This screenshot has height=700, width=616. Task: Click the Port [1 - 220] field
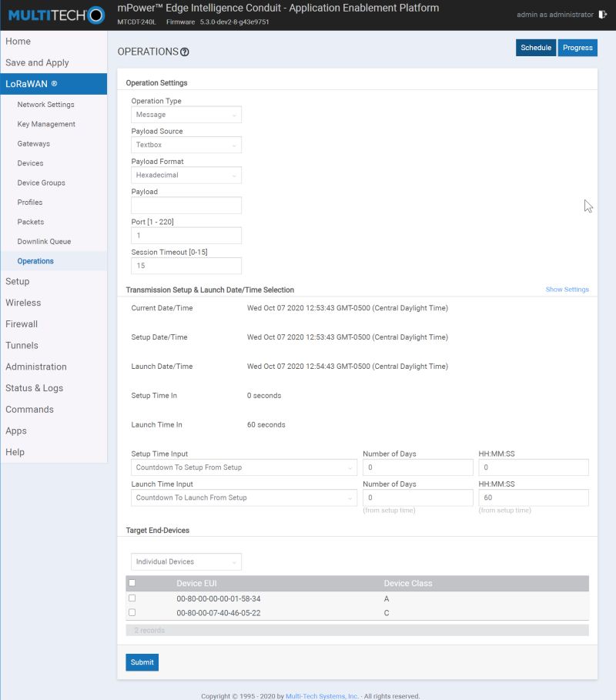click(x=186, y=236)
